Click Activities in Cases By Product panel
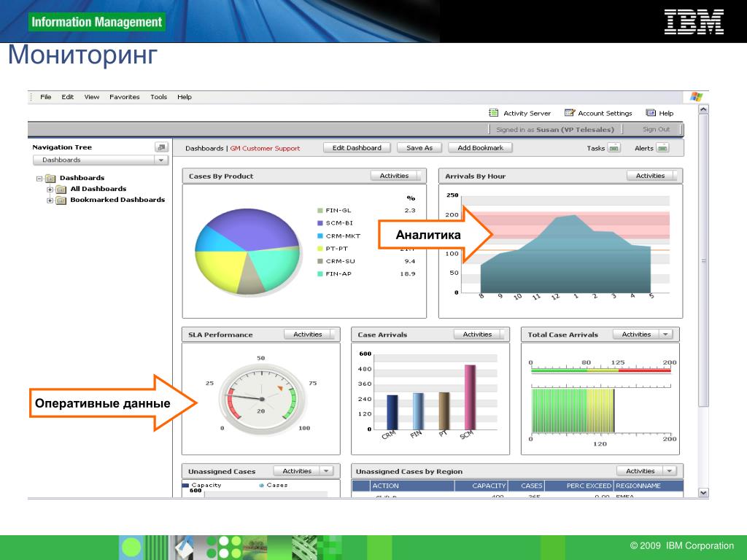 click(x=395, y=176)
